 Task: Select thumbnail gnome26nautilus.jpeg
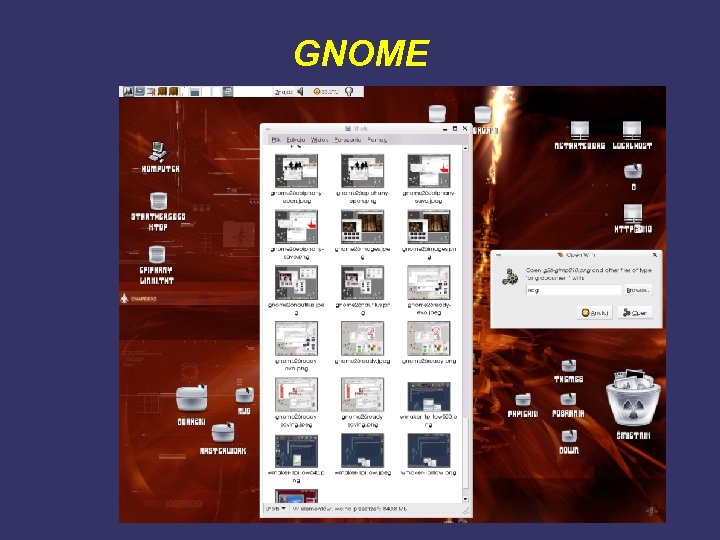(296, 282)
